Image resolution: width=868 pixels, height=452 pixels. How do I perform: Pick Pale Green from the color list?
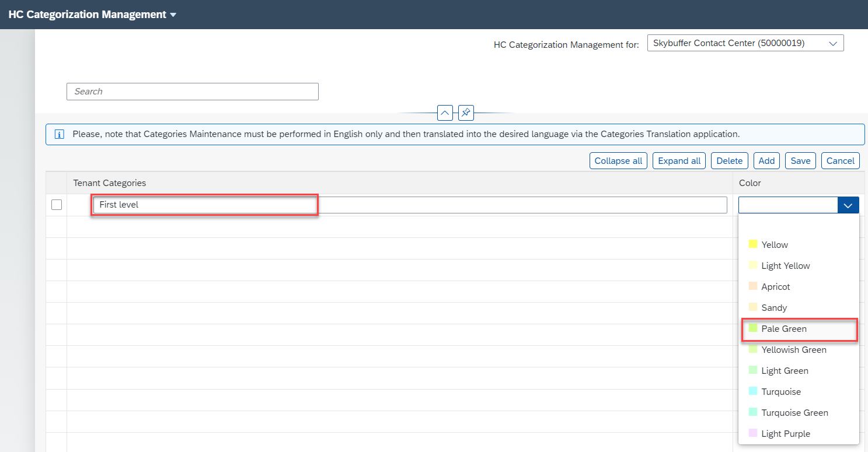pyautogui.click(x=799, y=328)
